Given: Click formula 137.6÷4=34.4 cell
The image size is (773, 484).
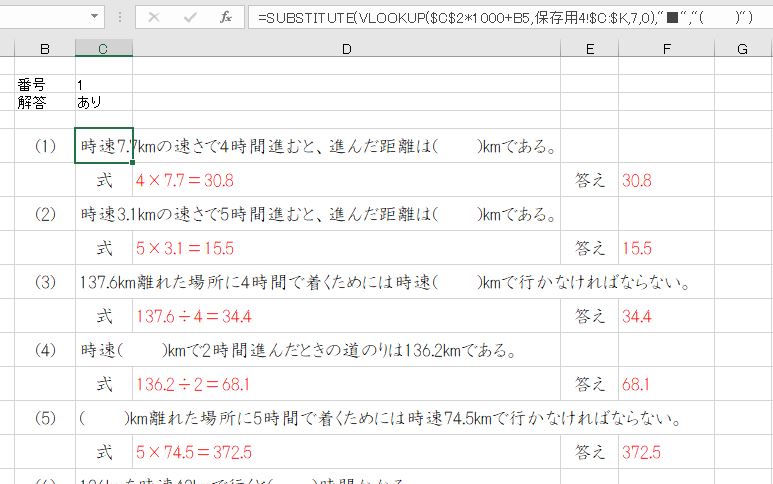Looking at the screenshot, I should coord(347,316).
